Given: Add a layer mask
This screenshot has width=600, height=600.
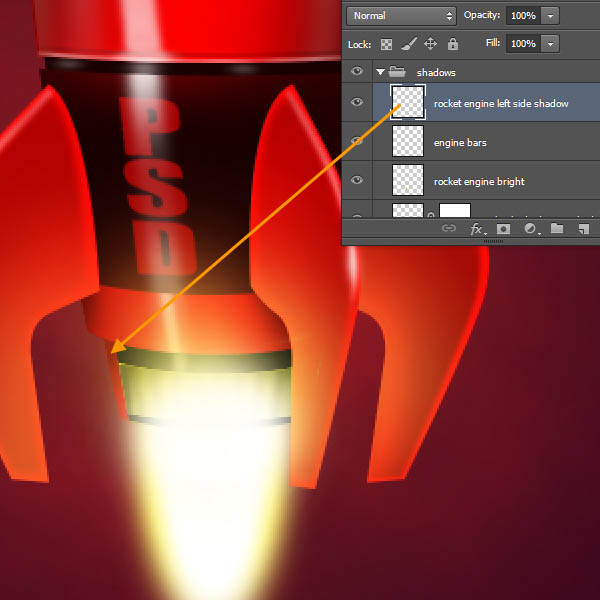Looking at the screenshot, I should tap(503, 229).
